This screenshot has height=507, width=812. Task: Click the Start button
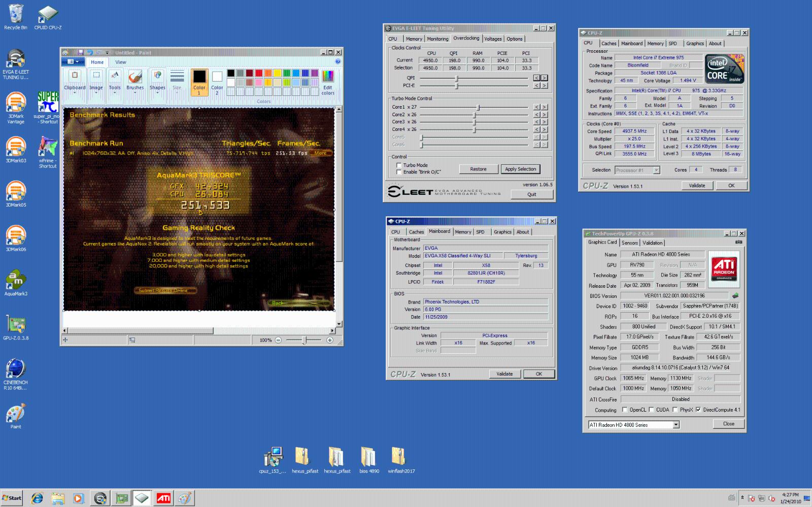[12, 498]
